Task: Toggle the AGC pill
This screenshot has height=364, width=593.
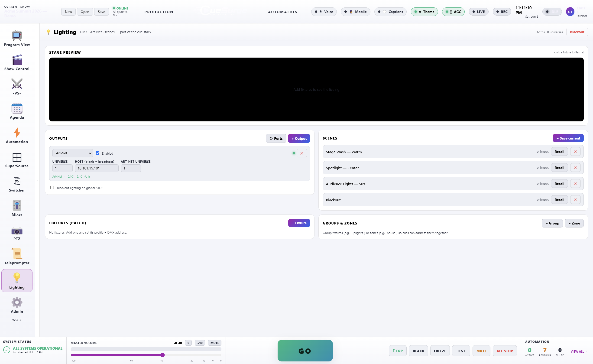Action: pyautogui.click(x=454, y=12)
